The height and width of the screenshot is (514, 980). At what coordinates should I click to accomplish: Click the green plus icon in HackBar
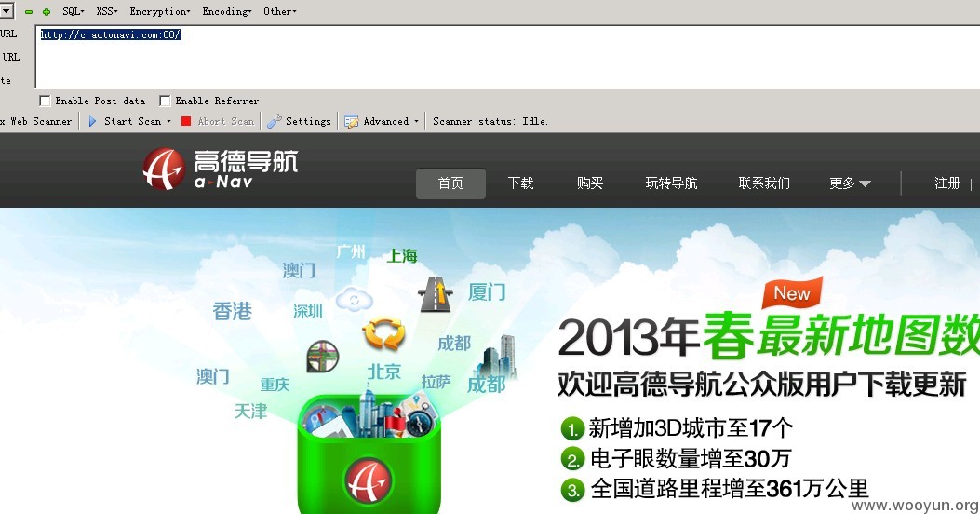point(46,12)
